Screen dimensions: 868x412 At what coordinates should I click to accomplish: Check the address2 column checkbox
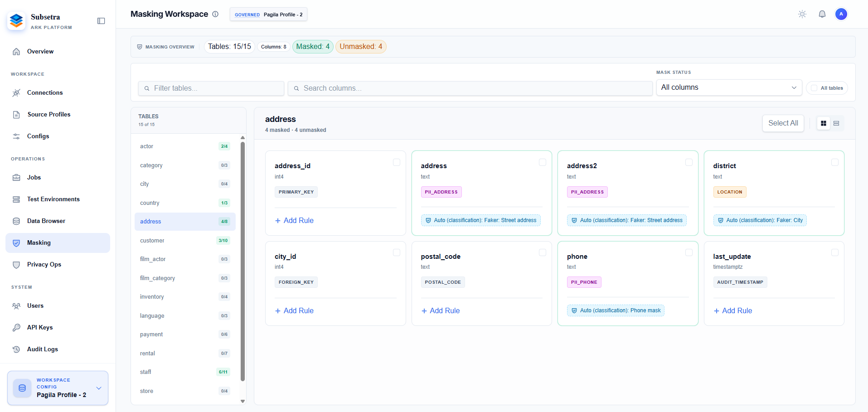[x=689, y=162]
